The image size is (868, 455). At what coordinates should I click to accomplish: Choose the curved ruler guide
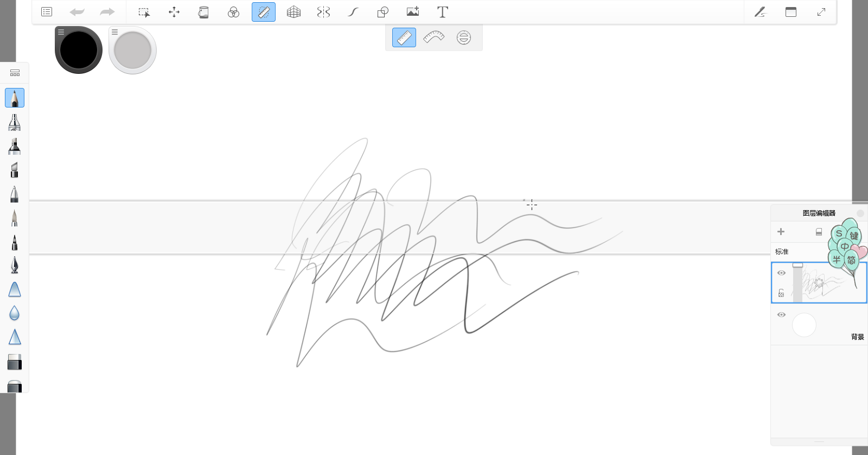coord(434,37)
